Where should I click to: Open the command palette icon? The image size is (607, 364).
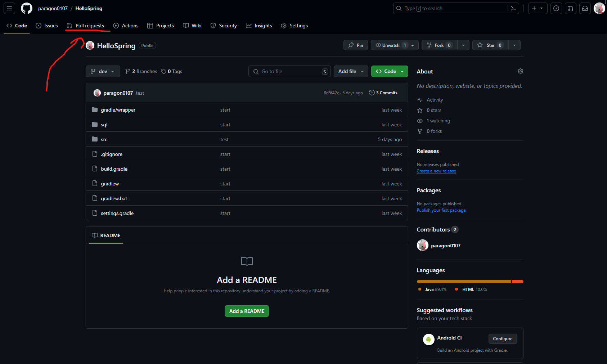coord(513,8)
